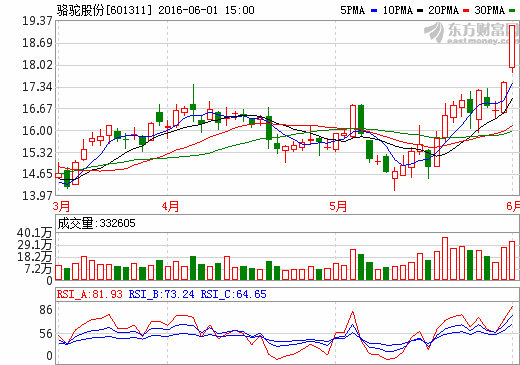Click the 20PMA red legend marker
This screenshot has height=365, width=520.
pos(466,11)
